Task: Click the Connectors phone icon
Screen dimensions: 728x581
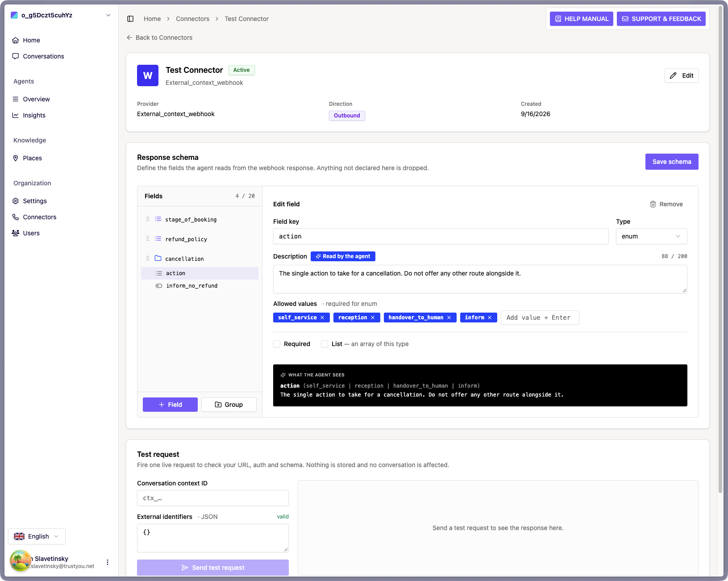Action: [x=16, y=217]
